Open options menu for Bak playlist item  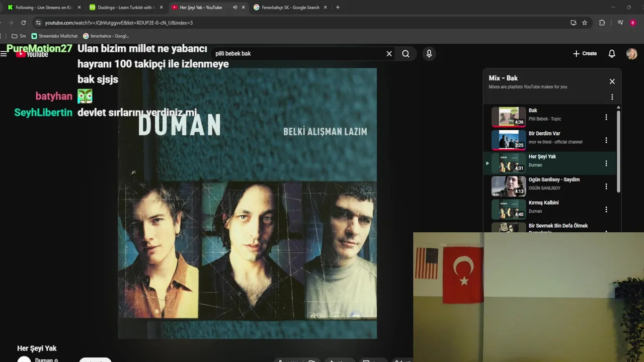pyautogui.click(x=606, y=117)
